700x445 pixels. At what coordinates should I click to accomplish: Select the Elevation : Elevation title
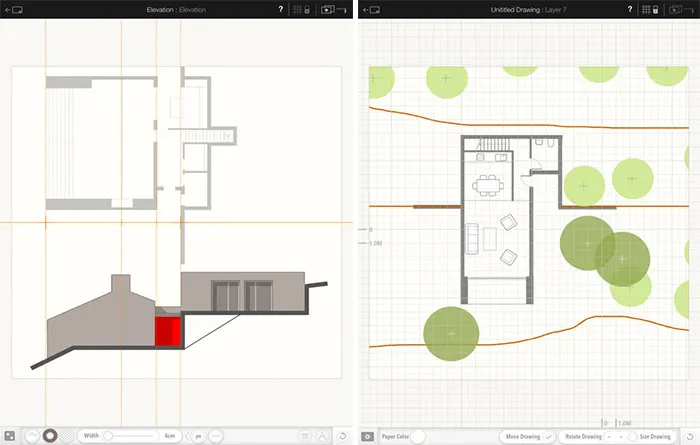175,9
